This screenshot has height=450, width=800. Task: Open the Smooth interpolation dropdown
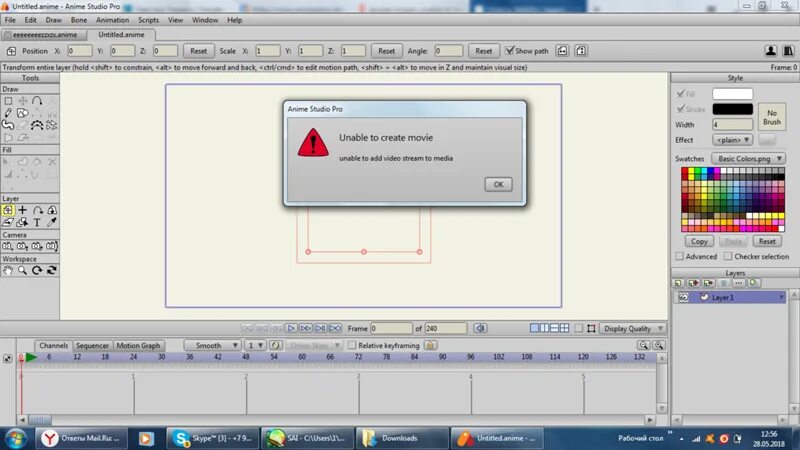click(x=212, y=345)
